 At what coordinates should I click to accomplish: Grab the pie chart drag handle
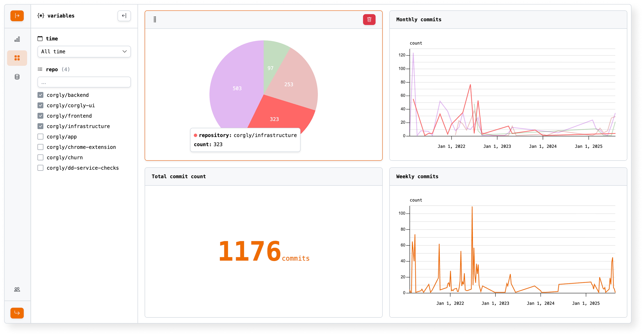pyautogui.click(x=155, y=19)
